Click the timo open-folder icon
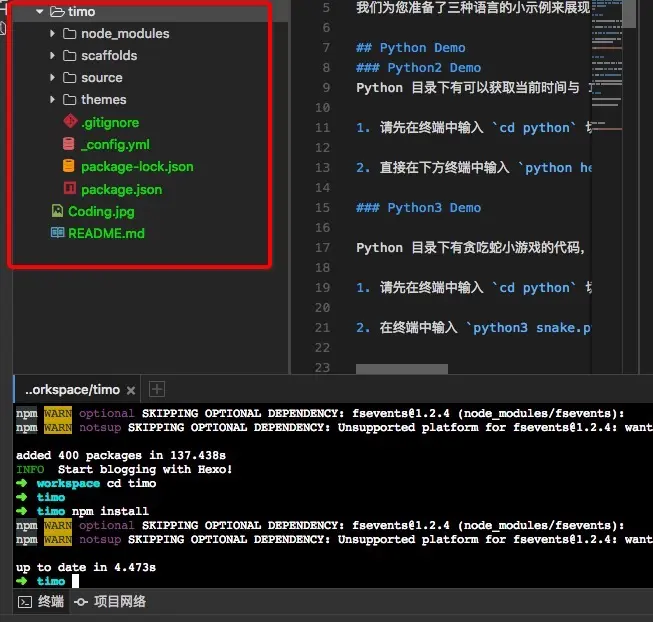Image resolution: width=653 pixels, height=622 pixels. pyautogui.click(x=57, y=12)
